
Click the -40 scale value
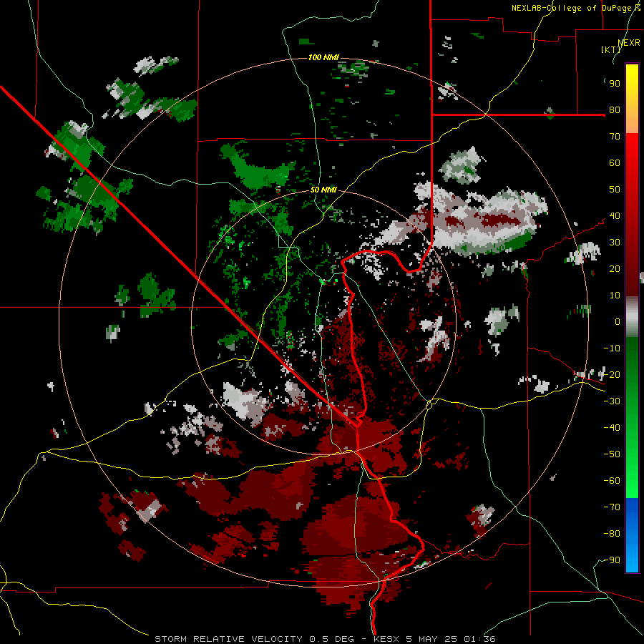click(x=612, y=428)
